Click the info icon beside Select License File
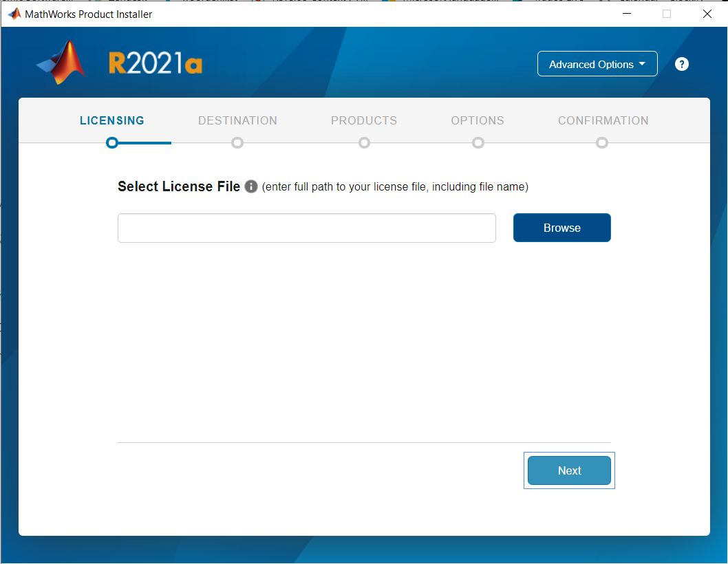 coord(251,186)
